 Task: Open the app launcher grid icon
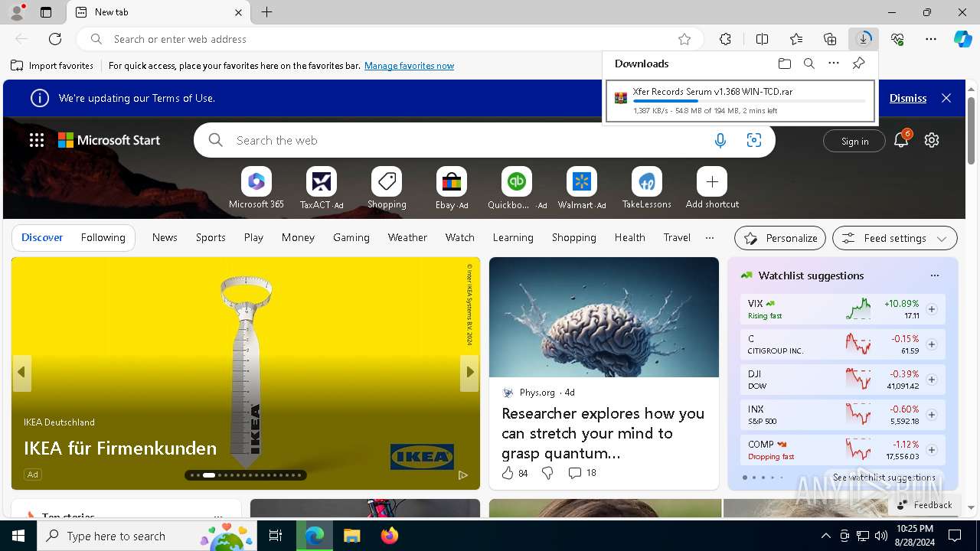pos(37,140)
